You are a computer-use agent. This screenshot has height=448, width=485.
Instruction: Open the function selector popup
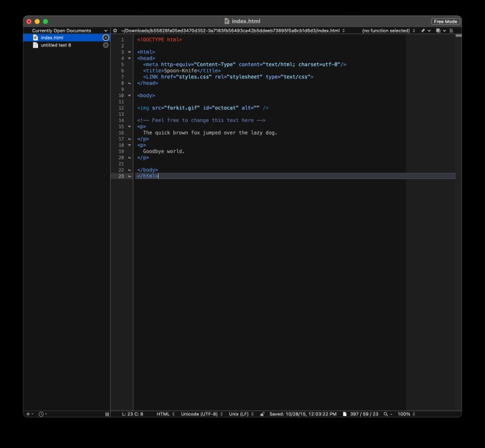388,31
